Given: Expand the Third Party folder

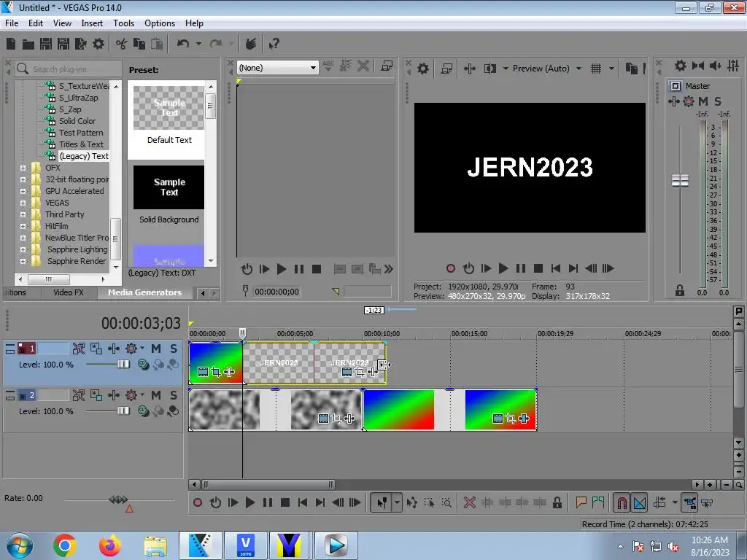Looking at the screenshot, I should point(23,215).
